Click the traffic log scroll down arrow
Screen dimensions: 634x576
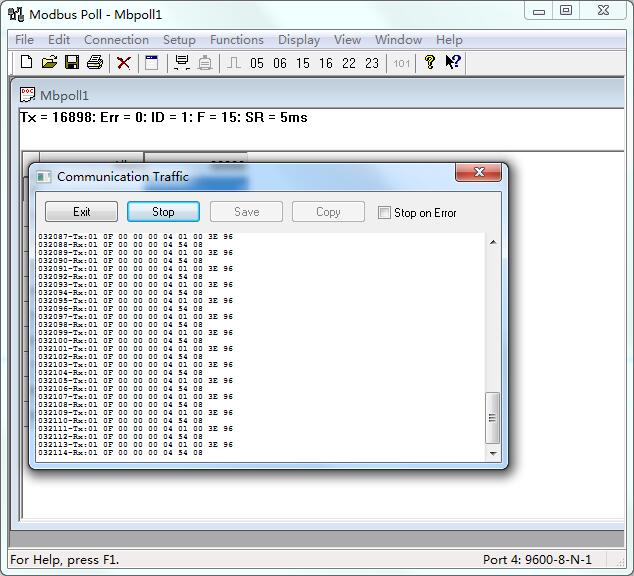click(493, 454)
